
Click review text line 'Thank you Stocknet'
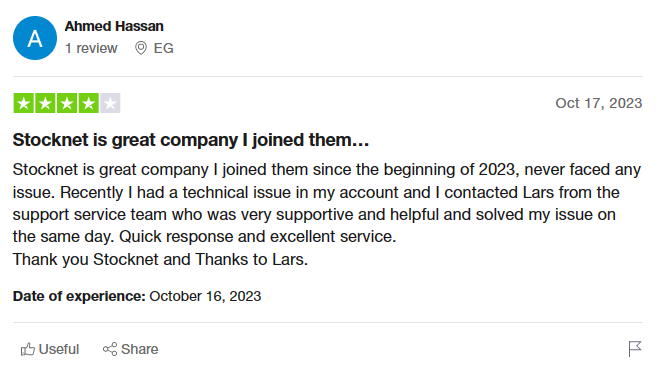pos(160,260)
